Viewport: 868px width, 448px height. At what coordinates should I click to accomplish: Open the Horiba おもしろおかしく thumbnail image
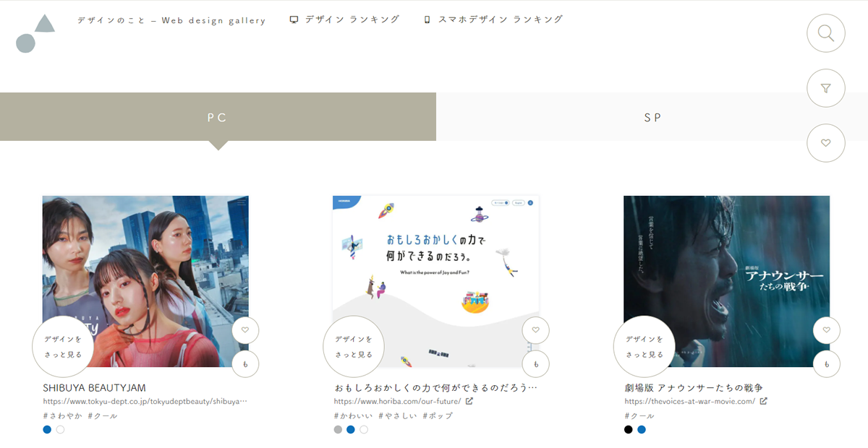coord(436,281)
